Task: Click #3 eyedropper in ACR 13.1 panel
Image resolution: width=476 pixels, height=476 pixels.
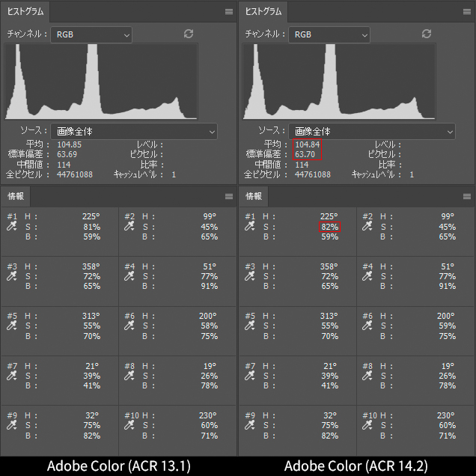Action: click(x=11, y=276)
